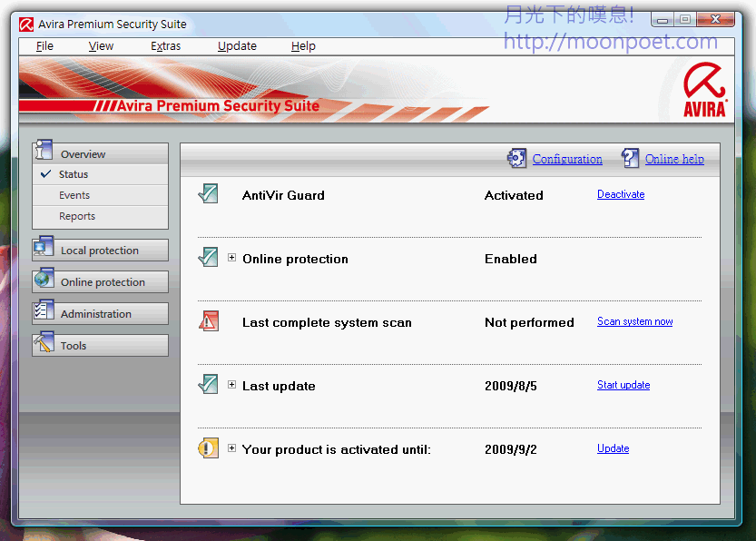Screen dimensions: 756x541
Task: Click the Administration checklist icon
Action: coord(44,312)
